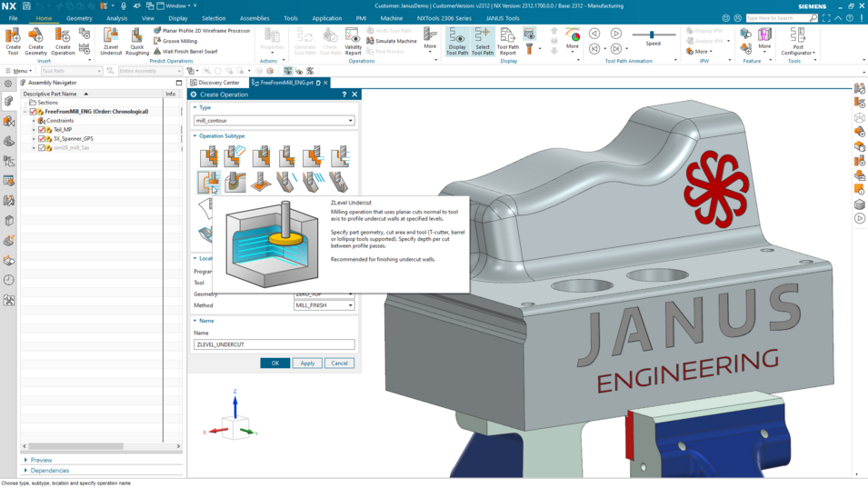Toggle the 5X_Spanner_GPS component checkbox
Screen dimensions: 868x488
pyautogui.click(x=42, y=139)
